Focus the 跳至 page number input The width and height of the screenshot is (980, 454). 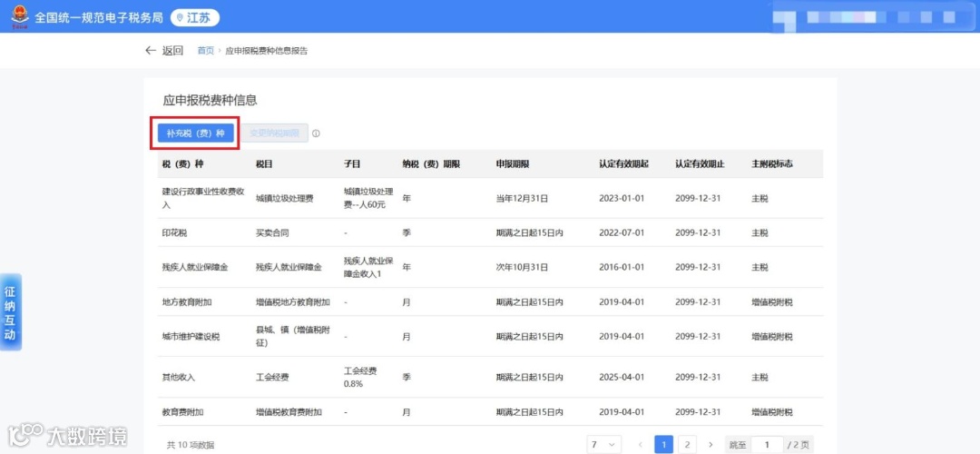767,445
